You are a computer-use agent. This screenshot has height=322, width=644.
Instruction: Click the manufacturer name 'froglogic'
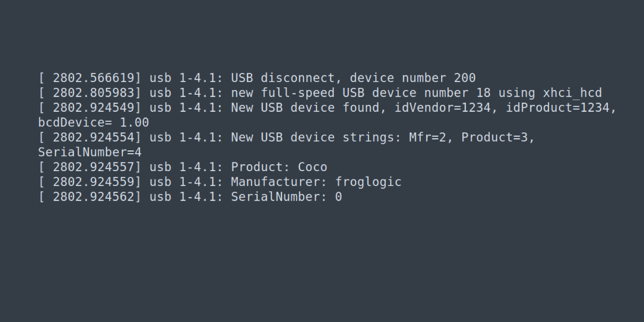[368, 182]
